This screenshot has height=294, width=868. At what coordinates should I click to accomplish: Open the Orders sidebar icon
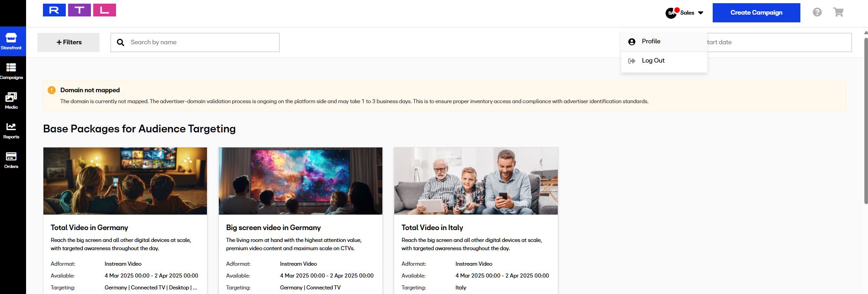[x=11, y=160]
